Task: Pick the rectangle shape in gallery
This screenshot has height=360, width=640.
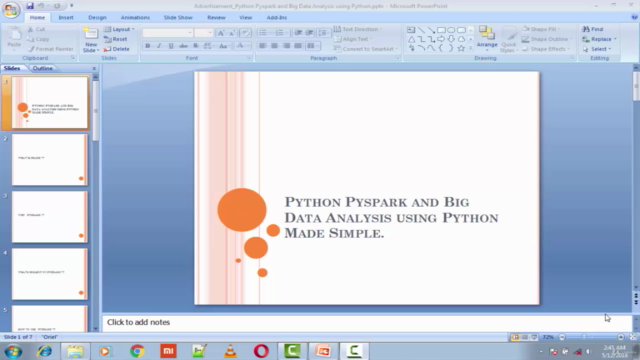Action: (441, 30)
